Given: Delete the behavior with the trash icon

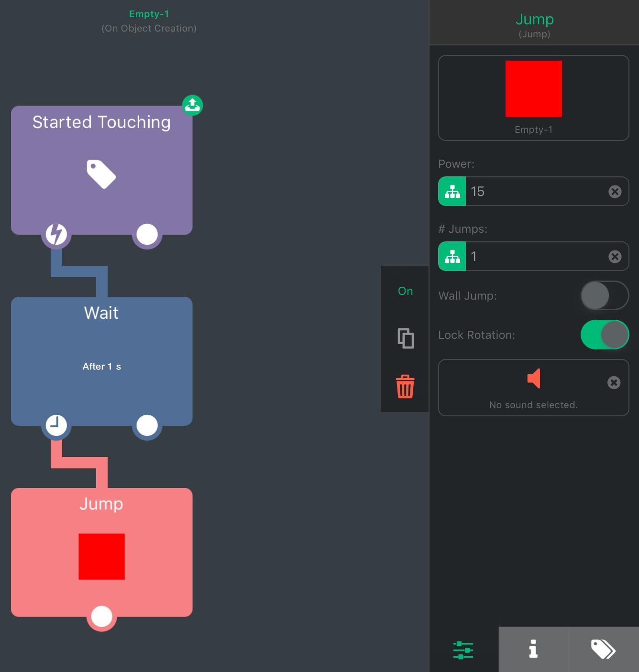Looking at the screenshot, I should point(405,386).
